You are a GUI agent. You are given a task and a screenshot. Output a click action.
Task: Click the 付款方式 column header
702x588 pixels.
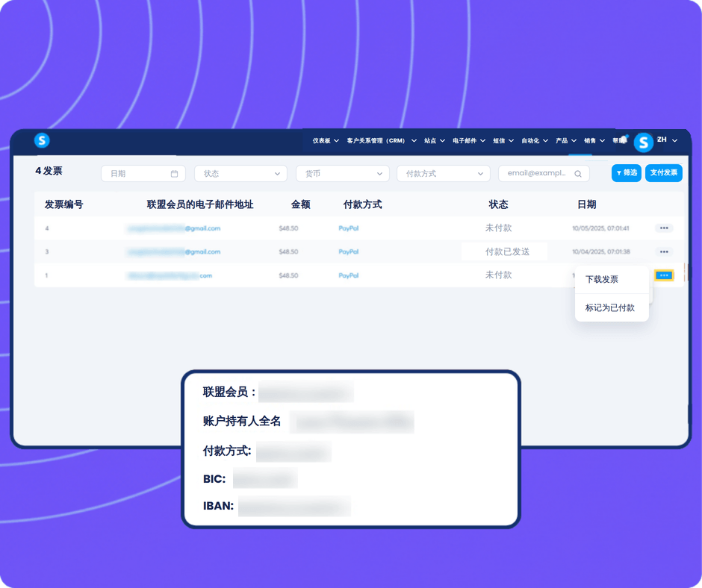(363, 204)
